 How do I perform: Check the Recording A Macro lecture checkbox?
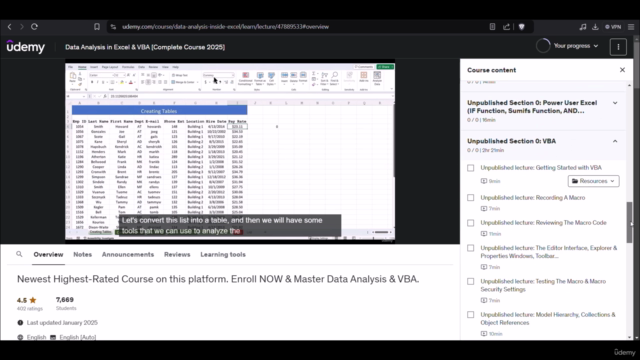coord(471,198)
